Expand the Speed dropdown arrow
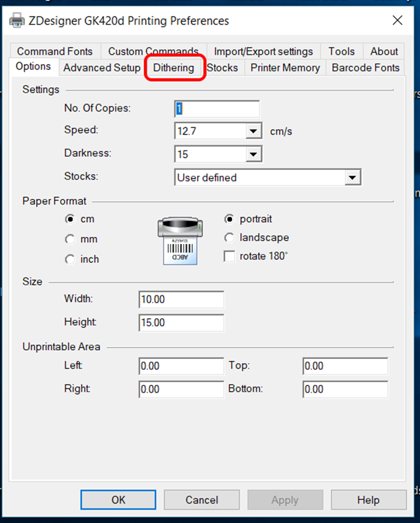The height and width of the screenshot is (523, 420). click(x=253, y=131)
